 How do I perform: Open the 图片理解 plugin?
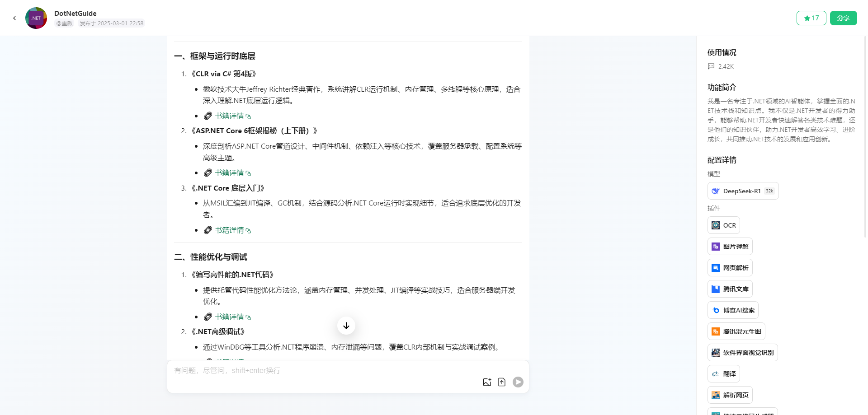tap(730, 247)
